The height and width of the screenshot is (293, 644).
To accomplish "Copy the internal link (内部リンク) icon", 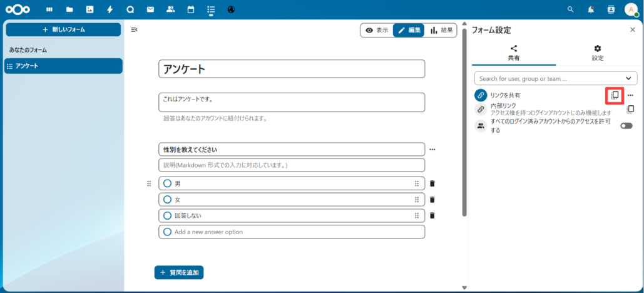I will click(x=630, y=109).
